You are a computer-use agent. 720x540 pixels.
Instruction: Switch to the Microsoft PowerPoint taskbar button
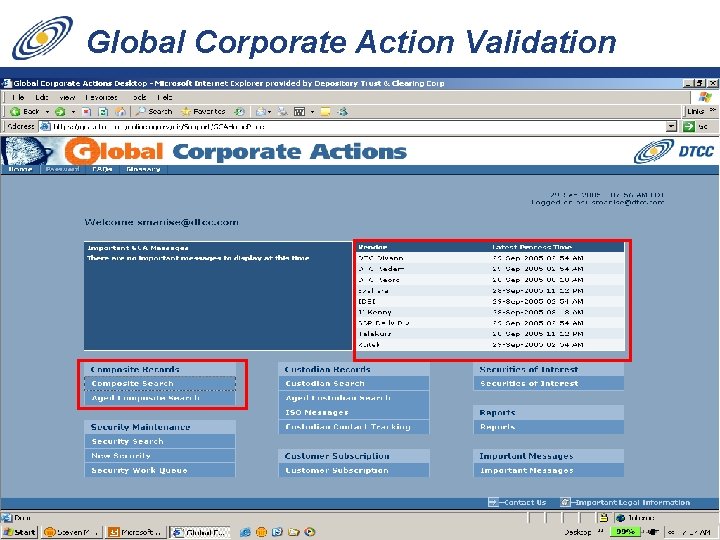click(x=134, y=532)
